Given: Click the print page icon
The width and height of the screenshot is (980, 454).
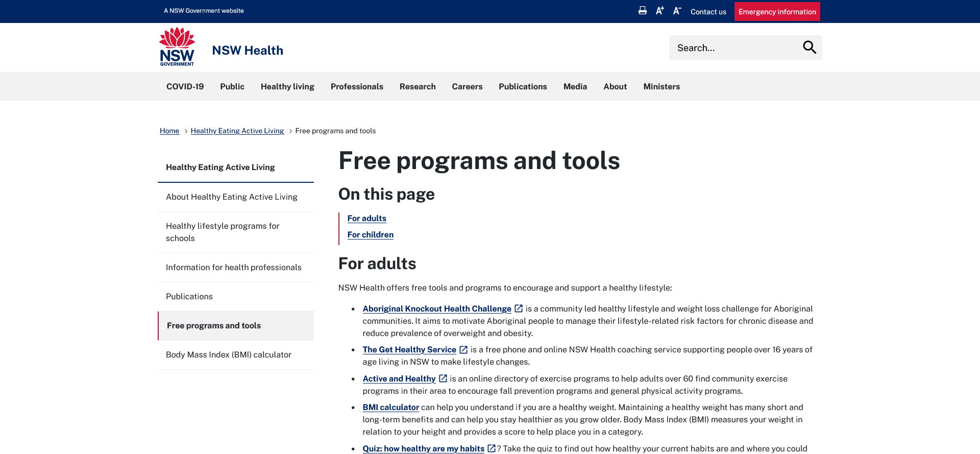Looking at the screenshot, I should [643, 11].
